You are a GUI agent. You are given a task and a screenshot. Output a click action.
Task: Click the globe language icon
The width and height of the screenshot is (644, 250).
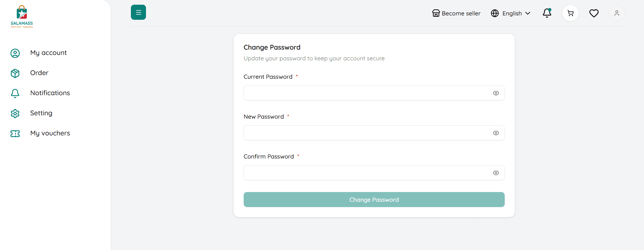point(495,13)
